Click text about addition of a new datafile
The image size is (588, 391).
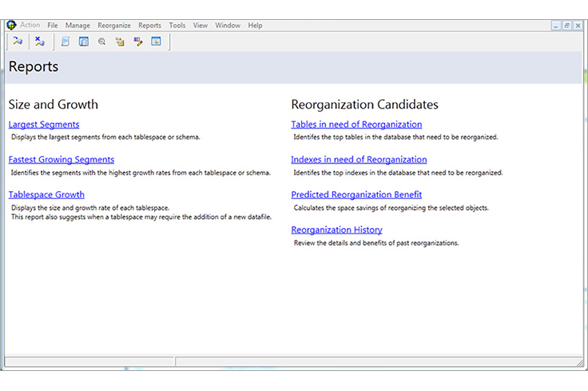(141, 217)
